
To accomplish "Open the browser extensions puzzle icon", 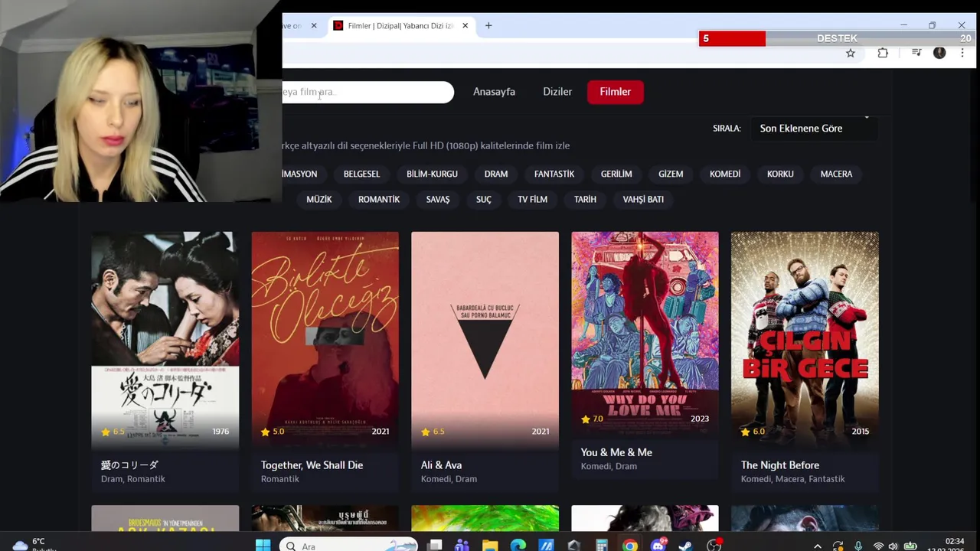I will (x=883, y=53).
